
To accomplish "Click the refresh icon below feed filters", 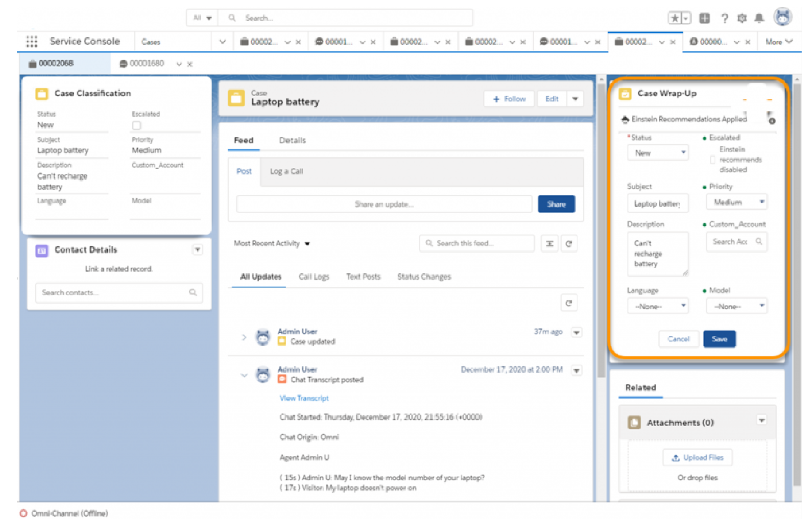I will 569,303.
